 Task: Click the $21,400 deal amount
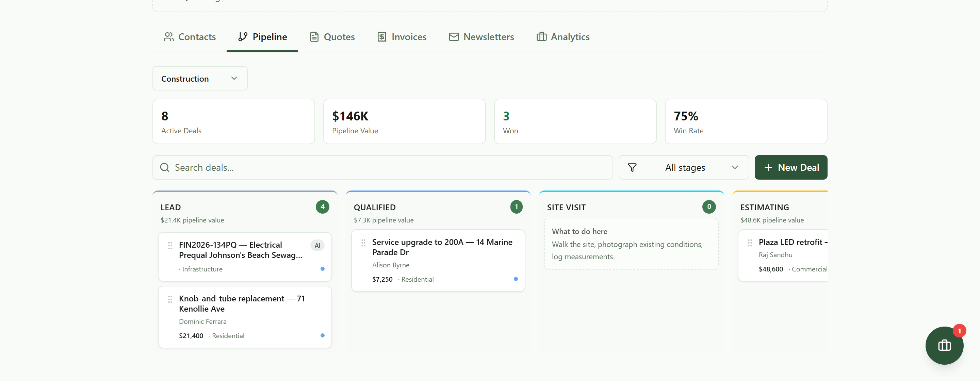coord(191,336)
